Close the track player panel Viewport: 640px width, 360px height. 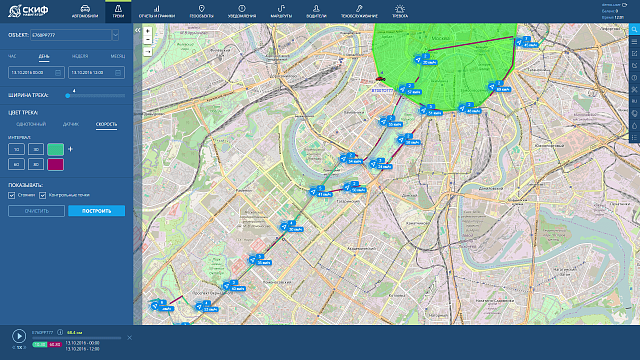pyautogui.click(x=129, y=338)
